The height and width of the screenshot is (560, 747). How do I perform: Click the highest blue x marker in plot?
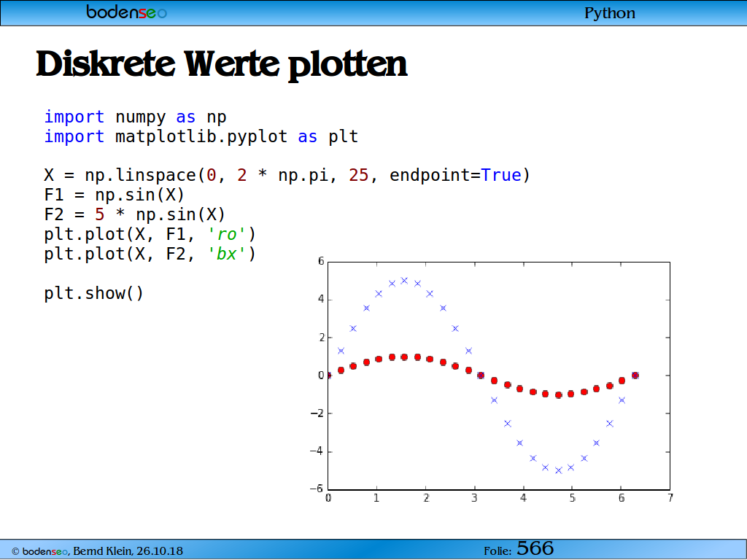click(404, 281)
